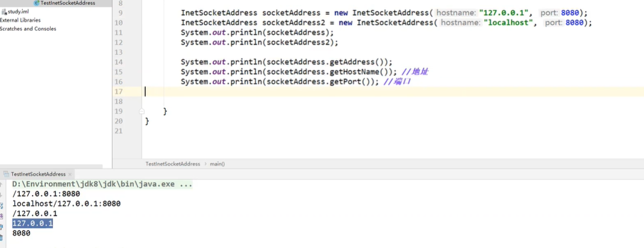Click console output line /127.0.0.1
644x248 pixels.
tap(35, 214)
